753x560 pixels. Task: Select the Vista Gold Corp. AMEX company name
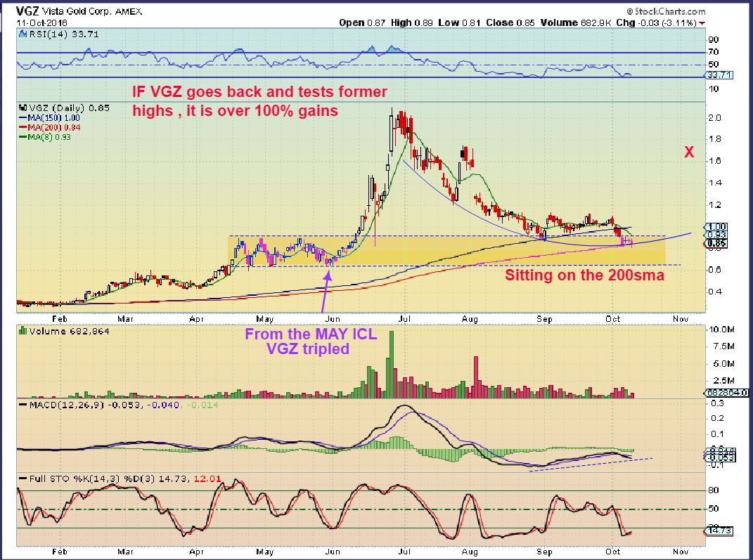91,11
